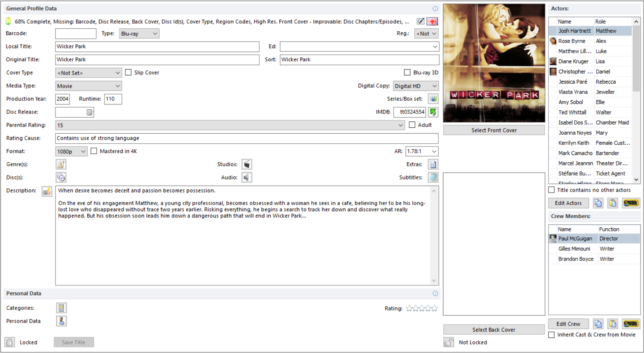Open the Personal Data person icon
The width and height of the screenshot is (644, 353).
[61, 321]
